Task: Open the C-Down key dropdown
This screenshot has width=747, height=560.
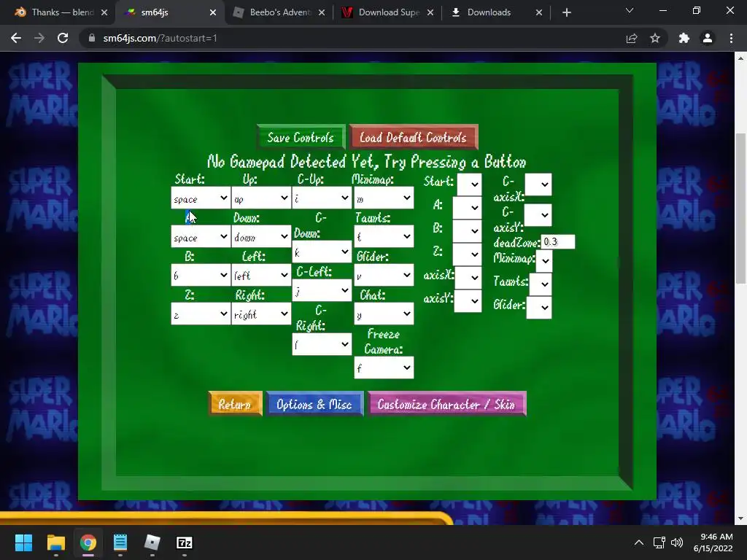Action: click(322, 252)
